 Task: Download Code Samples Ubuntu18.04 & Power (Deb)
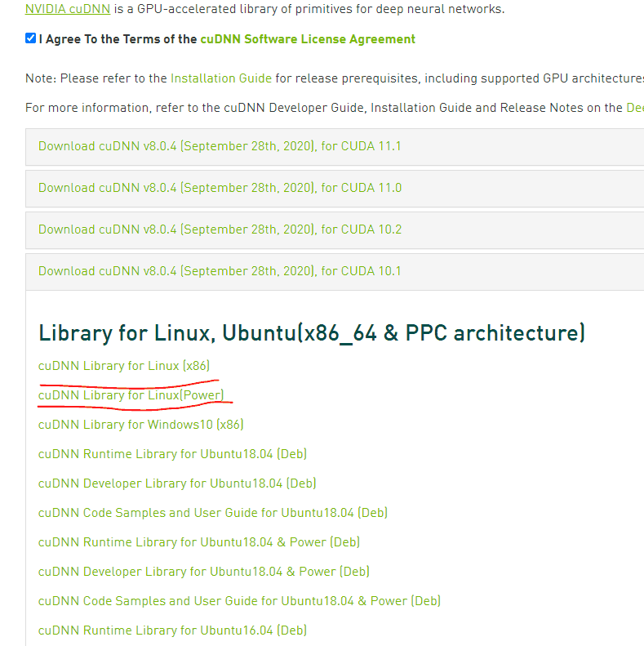[239, 601]
